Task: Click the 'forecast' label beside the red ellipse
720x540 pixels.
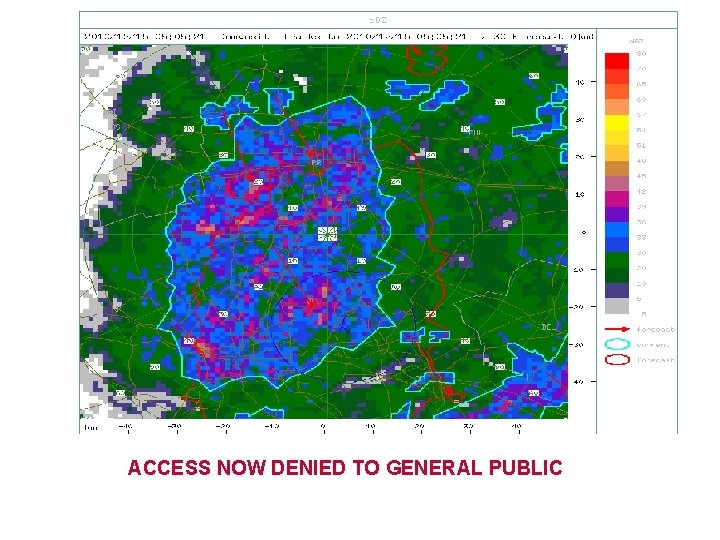Action: pyautogui.click(x=655, y=360)
